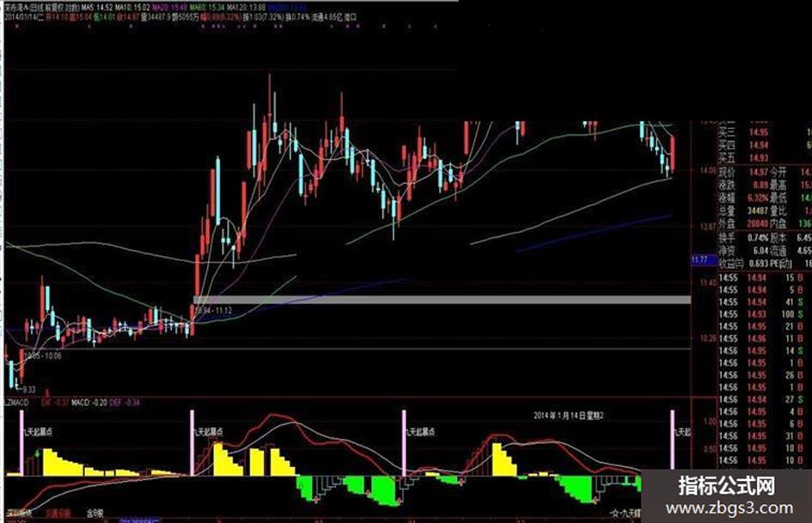Click the 收益 0.693 quote field

(742, 264)
